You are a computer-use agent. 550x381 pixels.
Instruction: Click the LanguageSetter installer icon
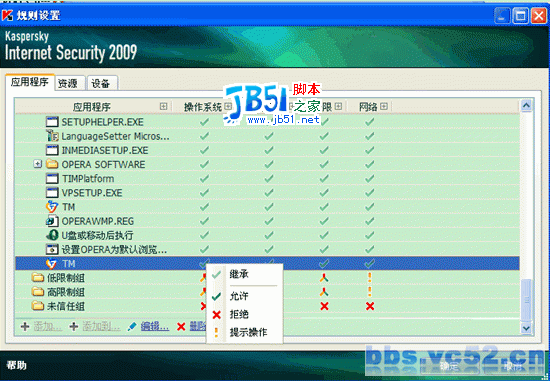[52, 136]
